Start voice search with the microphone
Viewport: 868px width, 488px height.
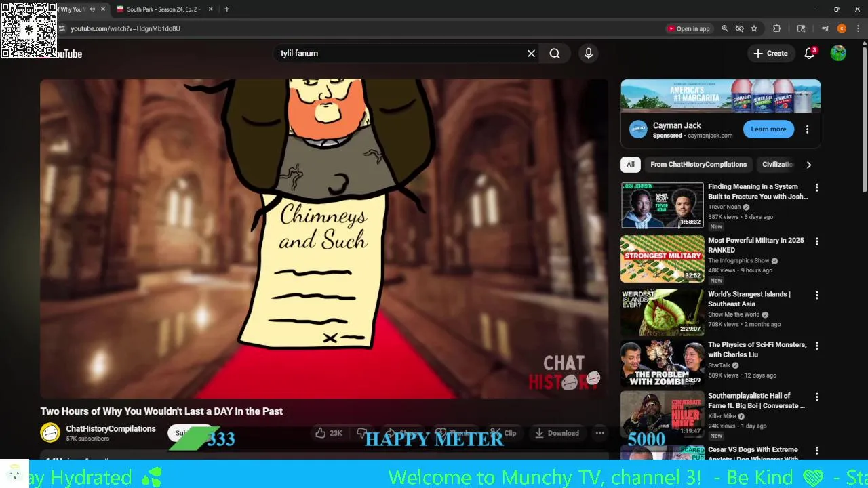(x=589, y=54)
